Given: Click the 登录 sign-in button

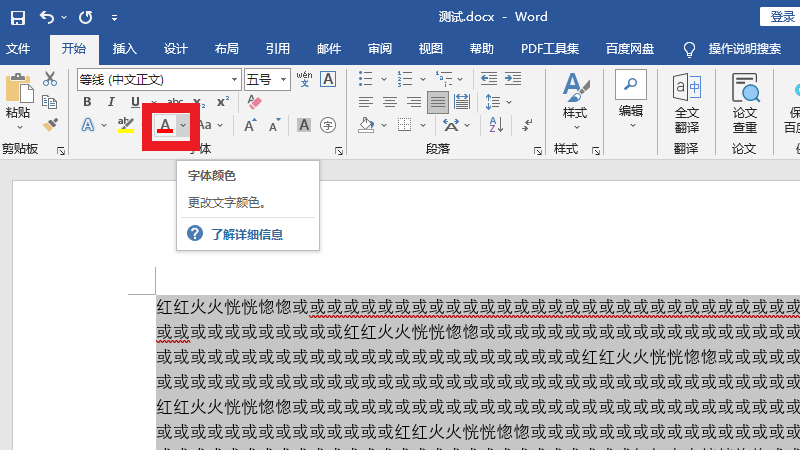Looking at the screenshot, I should click(781, 17).
